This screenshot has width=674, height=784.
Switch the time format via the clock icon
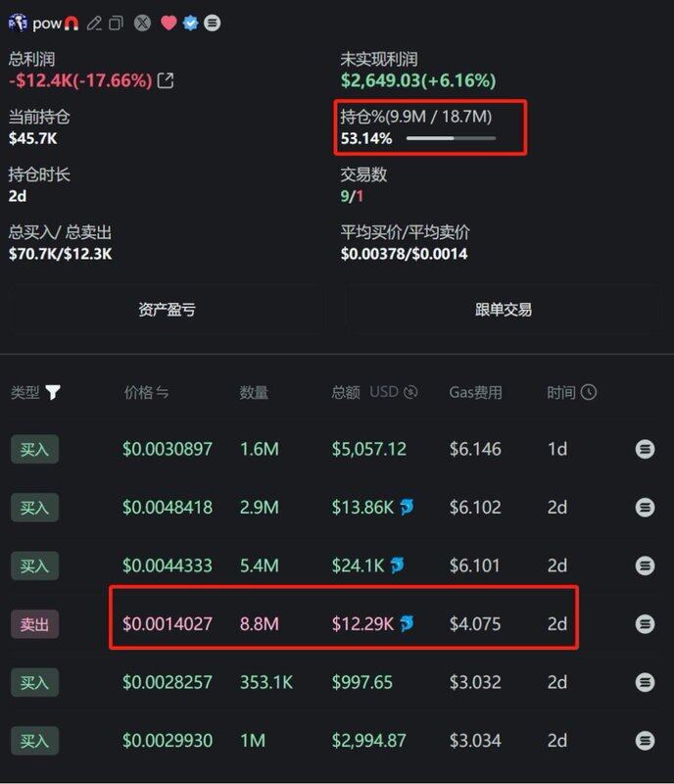[x=589, y=392]
